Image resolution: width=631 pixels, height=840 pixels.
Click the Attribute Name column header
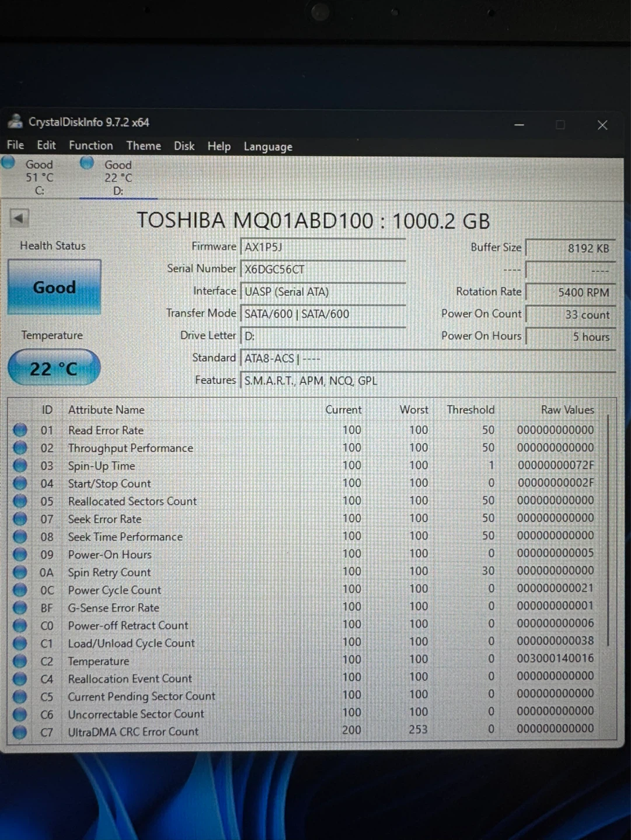106,409
